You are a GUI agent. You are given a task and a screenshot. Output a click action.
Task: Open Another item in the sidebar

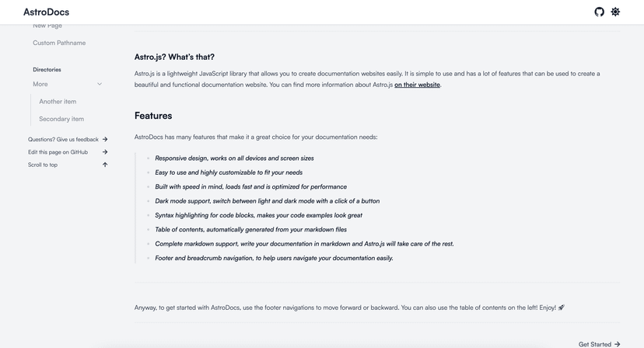click(58, 102)
